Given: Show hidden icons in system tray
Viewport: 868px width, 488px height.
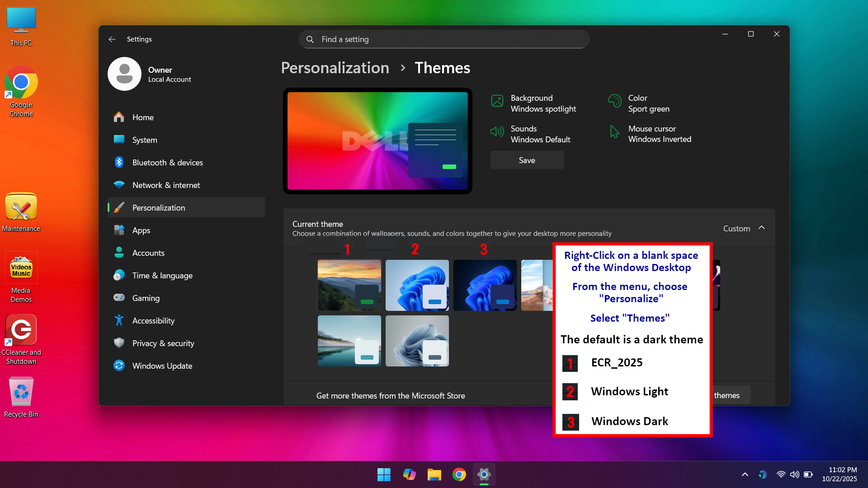Looking at the screenshot, I should (745, 474).
